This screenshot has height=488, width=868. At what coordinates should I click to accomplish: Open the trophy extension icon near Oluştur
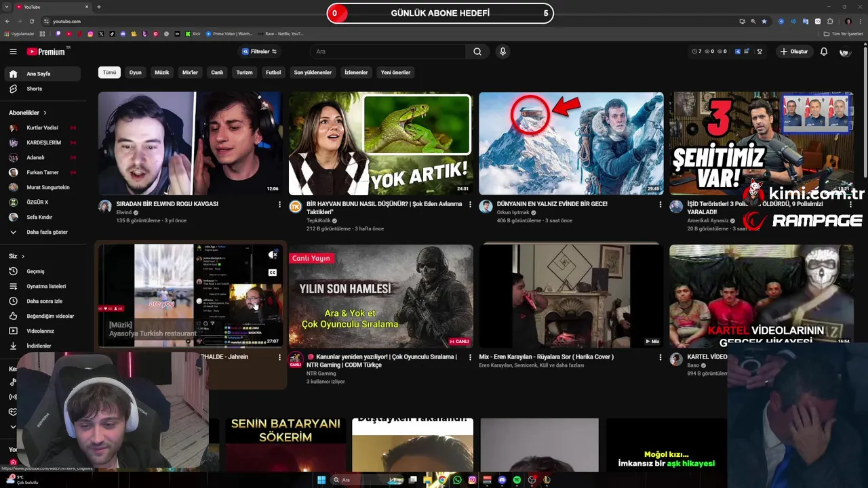(x=759, y=52)
